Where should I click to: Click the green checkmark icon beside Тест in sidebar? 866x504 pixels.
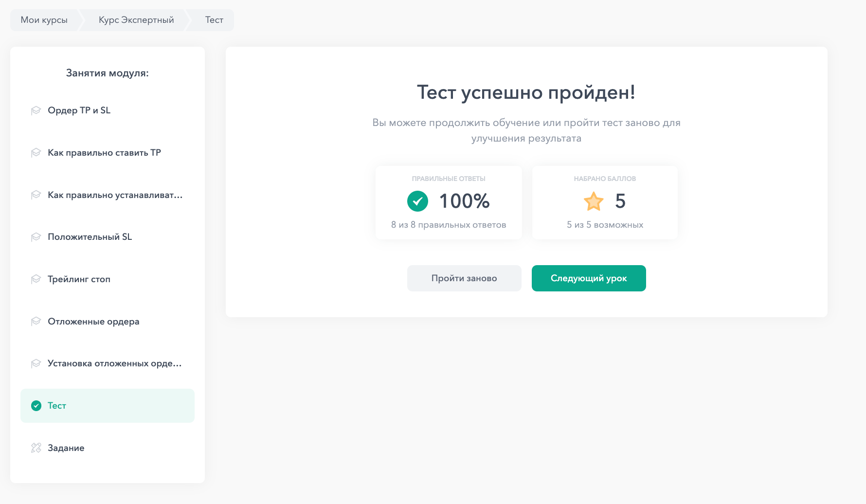click(x=36, y=406)
